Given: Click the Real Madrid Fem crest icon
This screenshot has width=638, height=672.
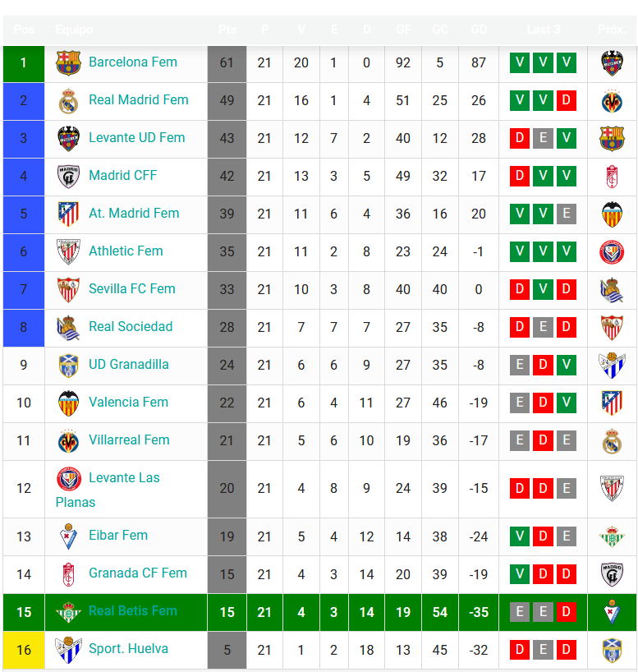Looking at the screenshot, I should click(x=68, y=101).
